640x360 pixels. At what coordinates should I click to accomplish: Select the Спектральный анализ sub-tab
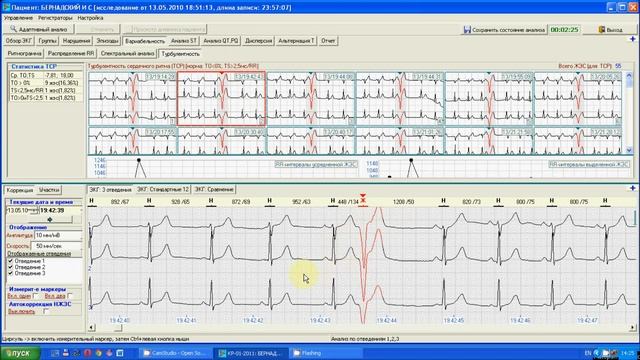click(x=127, y=53)
